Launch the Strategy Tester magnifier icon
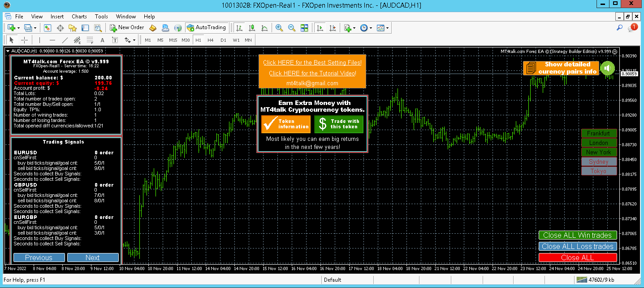 point(98,28)
